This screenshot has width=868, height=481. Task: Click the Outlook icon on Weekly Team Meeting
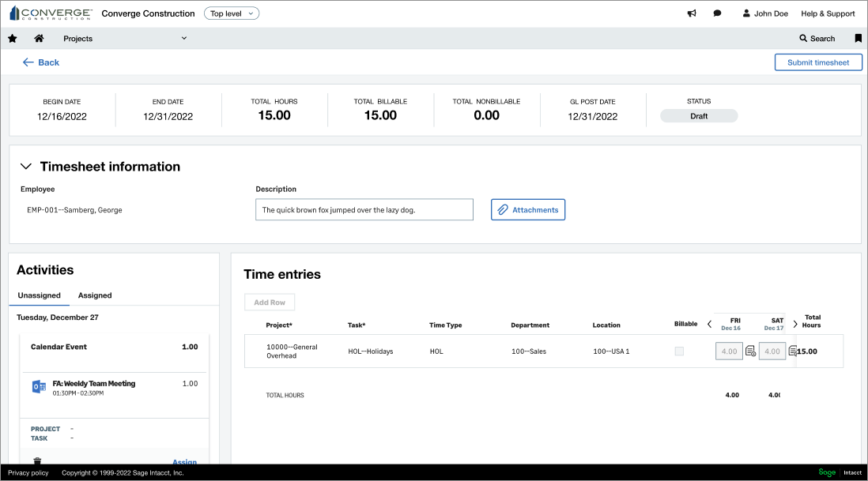click(39, 387)
